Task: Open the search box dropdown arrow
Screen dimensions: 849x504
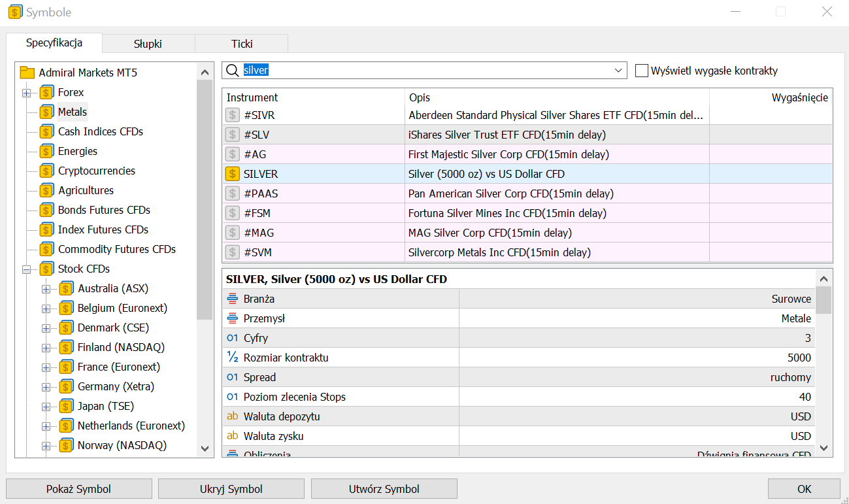Action: click(x=618, y=71)
